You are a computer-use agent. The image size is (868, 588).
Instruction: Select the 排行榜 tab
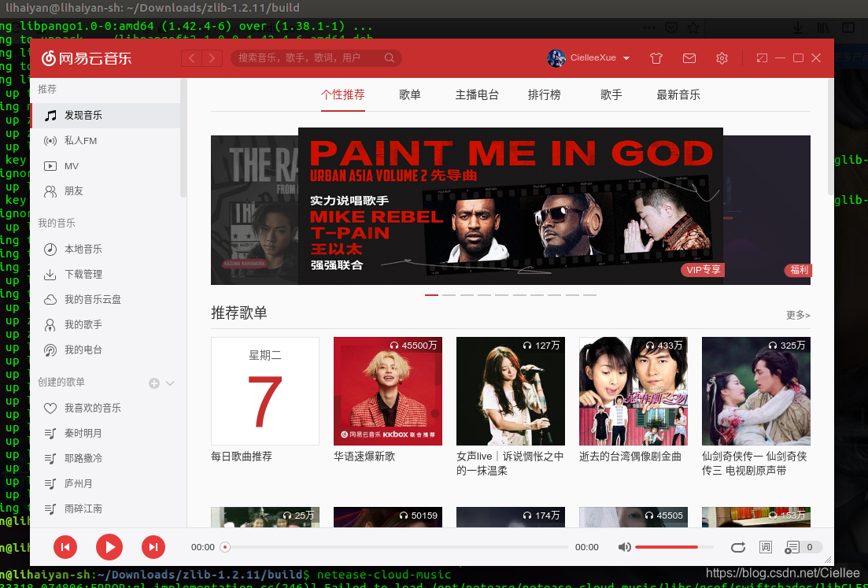(544, 95)
